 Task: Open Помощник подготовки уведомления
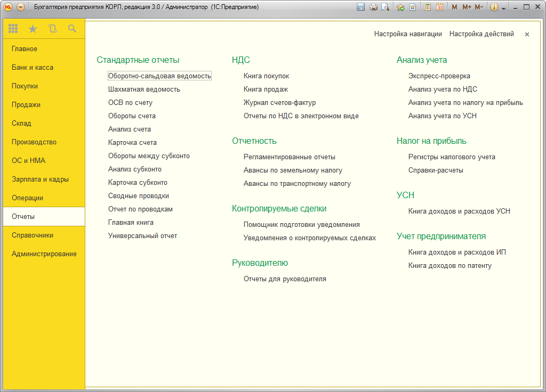click(x=302, y=225)
